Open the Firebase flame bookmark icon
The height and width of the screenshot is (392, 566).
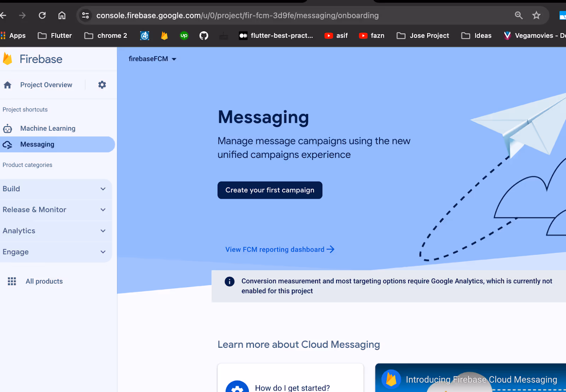[164, 35]
